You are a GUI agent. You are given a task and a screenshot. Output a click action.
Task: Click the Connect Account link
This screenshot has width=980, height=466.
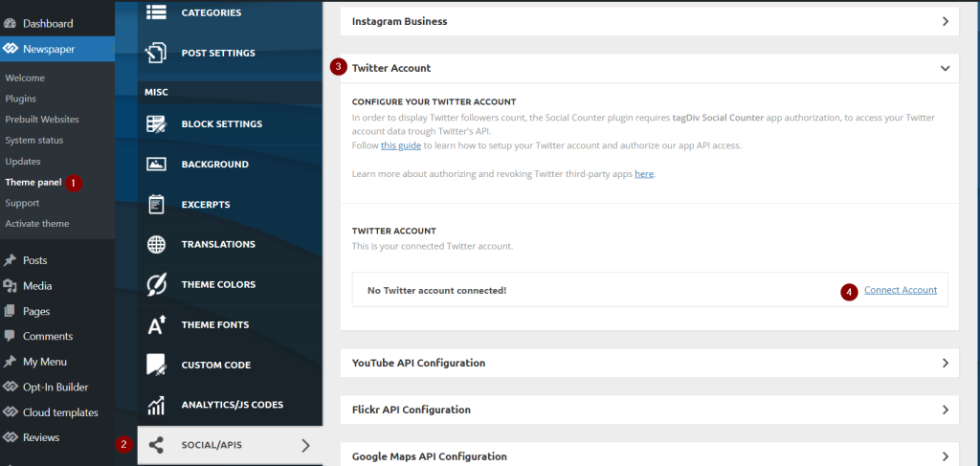tap(900, 290)
